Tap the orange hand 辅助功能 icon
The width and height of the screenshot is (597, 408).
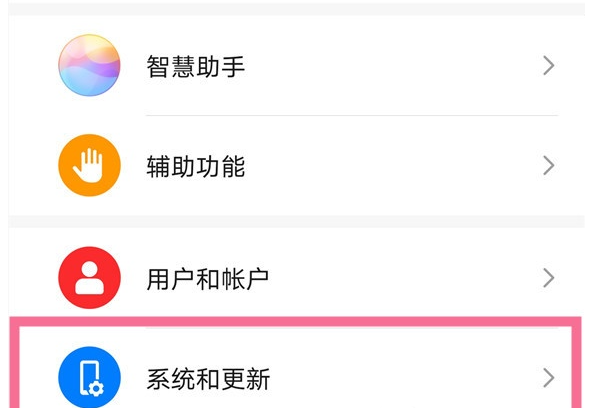tap(89, 165)
